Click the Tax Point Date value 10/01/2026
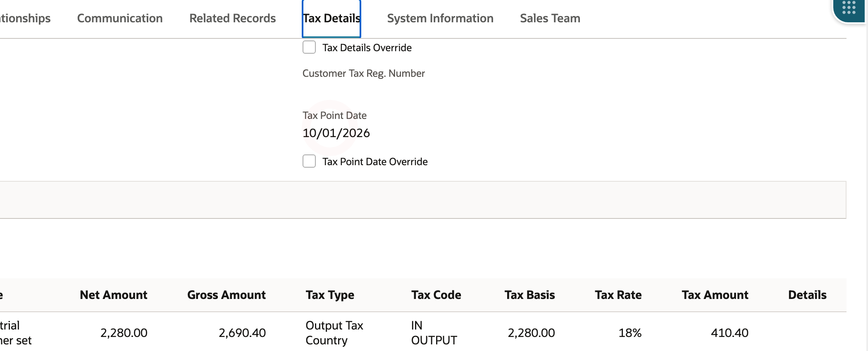868x351 pixels. 336,133
